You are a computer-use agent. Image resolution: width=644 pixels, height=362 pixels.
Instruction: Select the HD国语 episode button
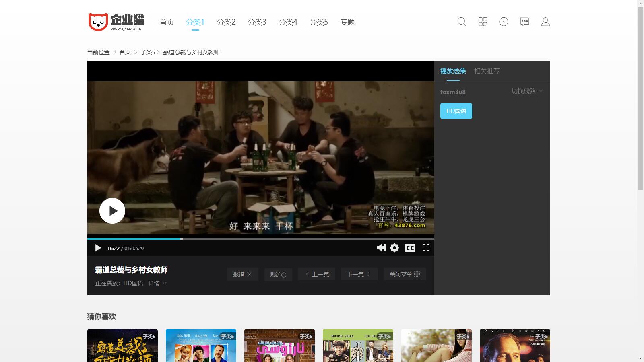(x=456, y=111)
